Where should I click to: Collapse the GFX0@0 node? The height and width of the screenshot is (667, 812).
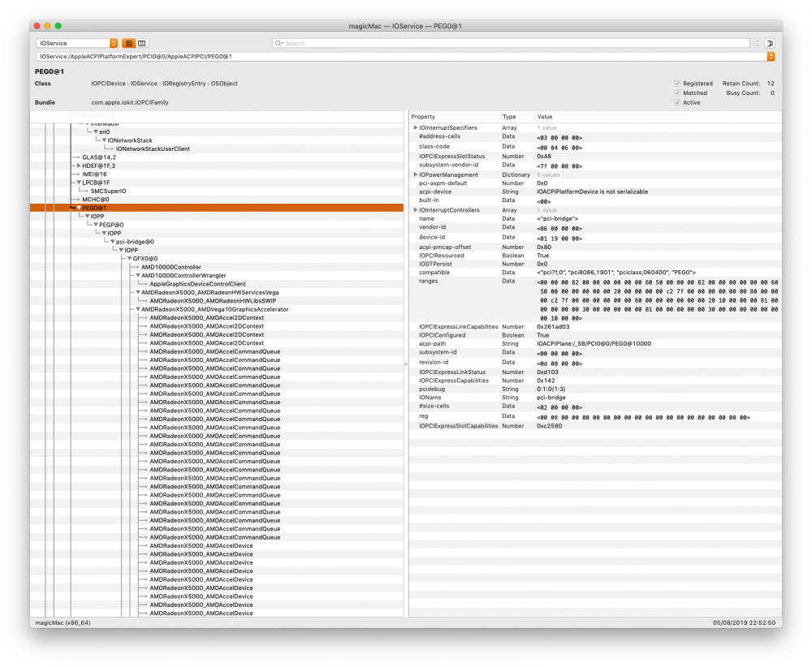pos(129,259)
